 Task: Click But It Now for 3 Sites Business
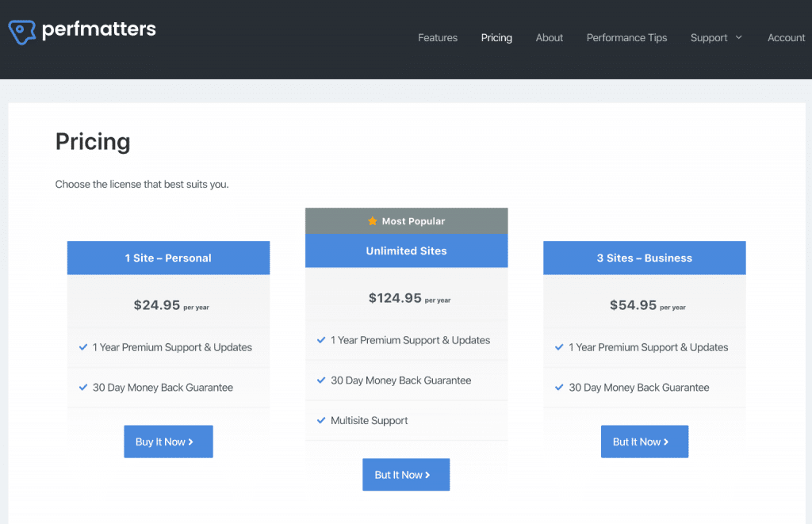(645, 442)
